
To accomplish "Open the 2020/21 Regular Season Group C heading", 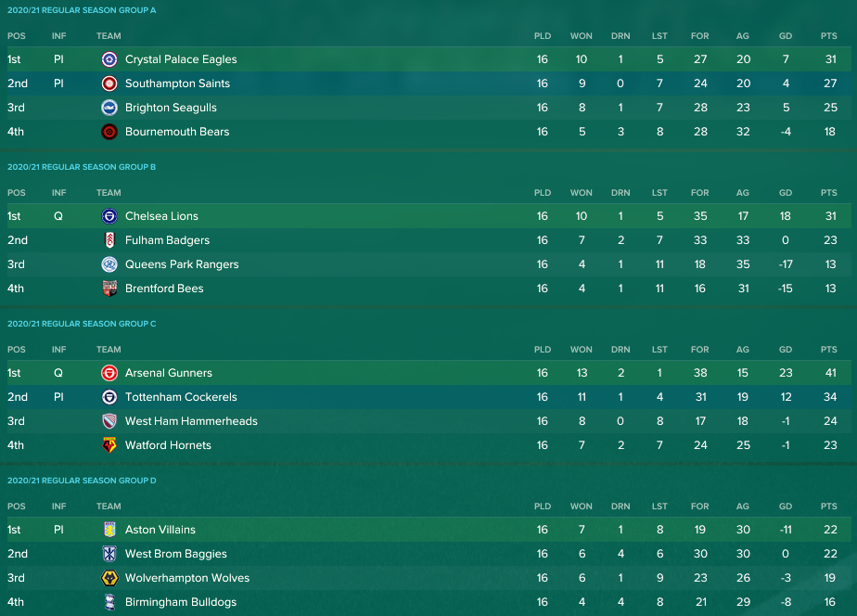I will (82, 324).
